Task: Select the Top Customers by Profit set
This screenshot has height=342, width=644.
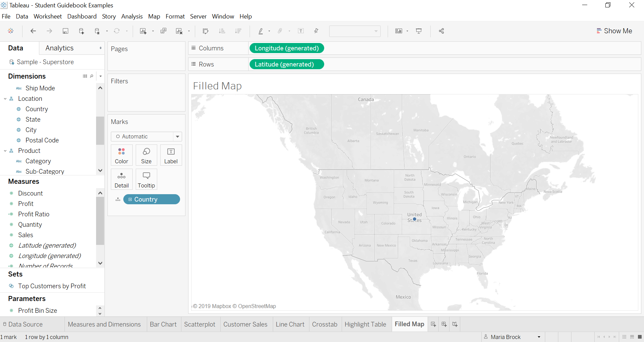Action: (52, 286)
